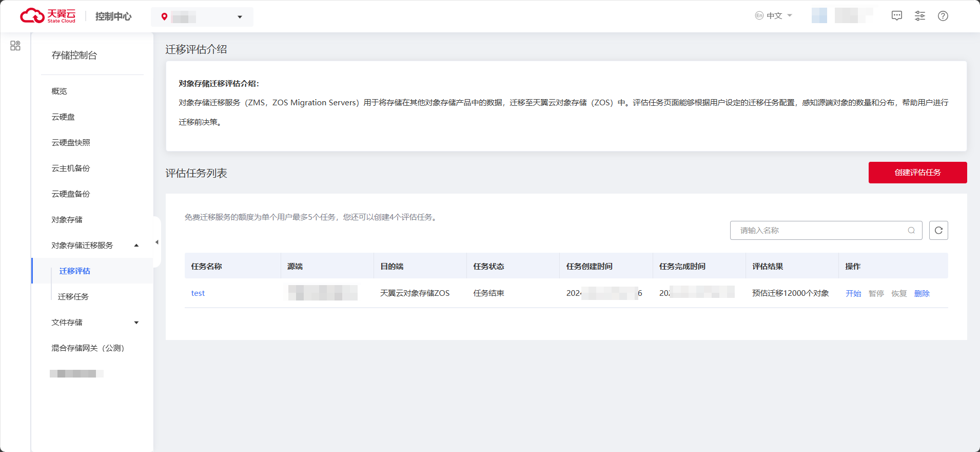Click the 控制中心 header title

click(x=113, y=16)
